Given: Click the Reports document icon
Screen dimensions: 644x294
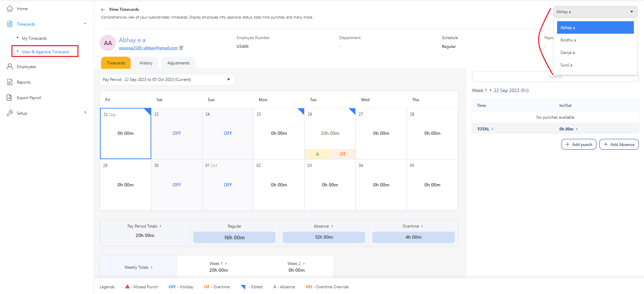Looking at the screenshot, I should 10,82.
